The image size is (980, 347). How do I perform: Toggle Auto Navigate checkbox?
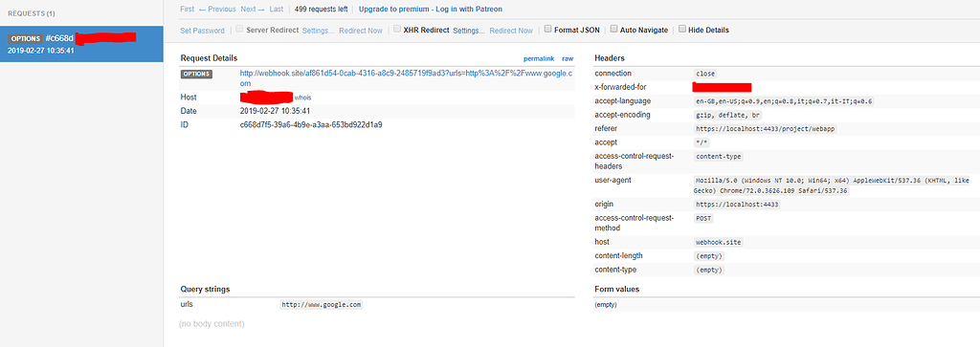pyautogui.click(x=613, y=29)
